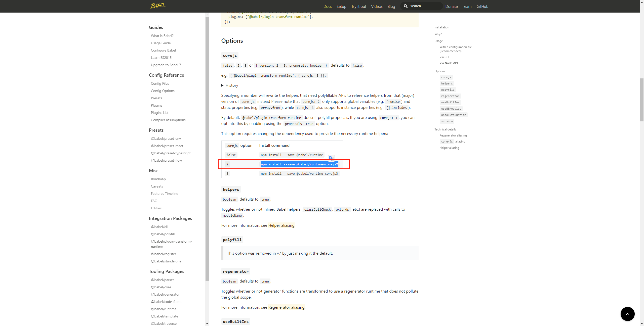644x326 pixels.
Task: Open @babel/generator sidebar link
Action: coord(165,294)
